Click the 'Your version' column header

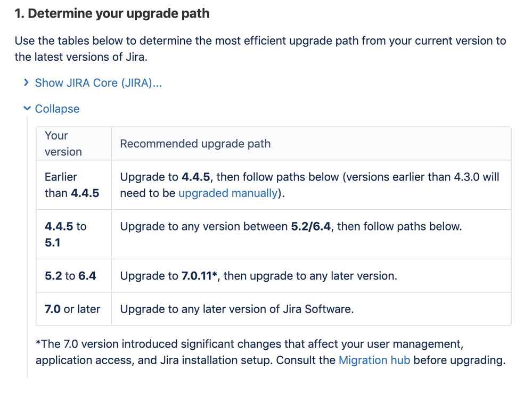[x=74, y=144]
